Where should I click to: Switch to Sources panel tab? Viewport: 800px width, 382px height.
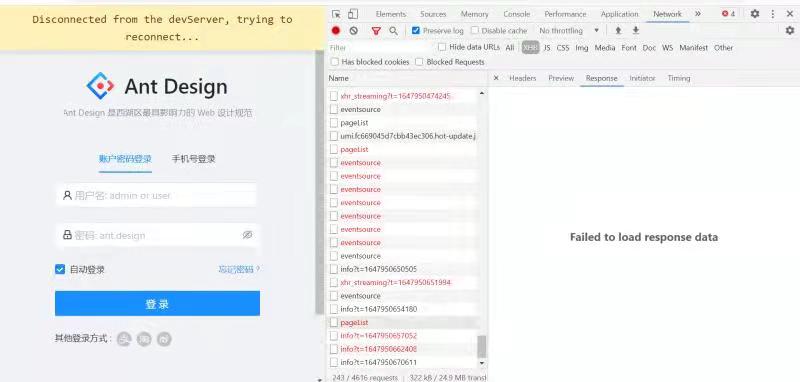[x=433, y=14]
